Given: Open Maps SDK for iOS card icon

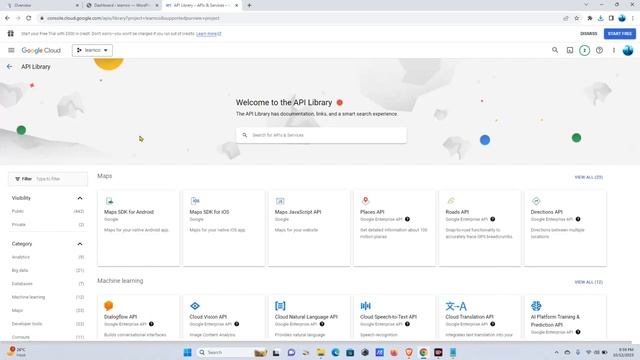Looking at the screenshot, I should (x=195, y=201).
